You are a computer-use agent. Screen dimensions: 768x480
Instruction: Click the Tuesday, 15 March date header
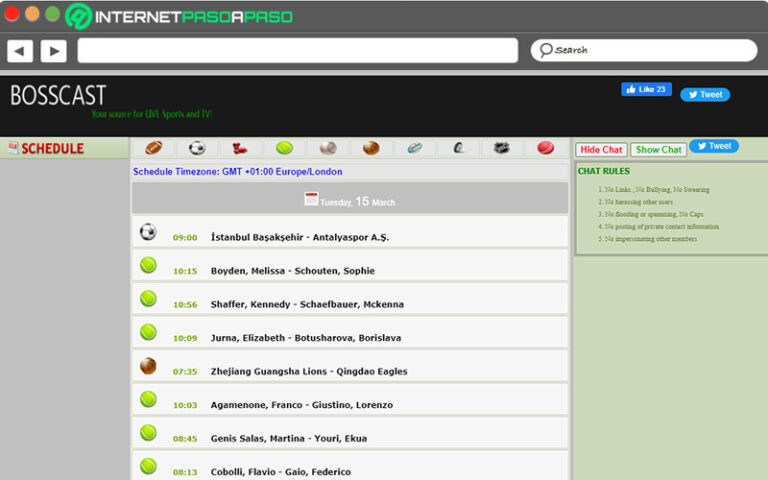tap(350, 198)
